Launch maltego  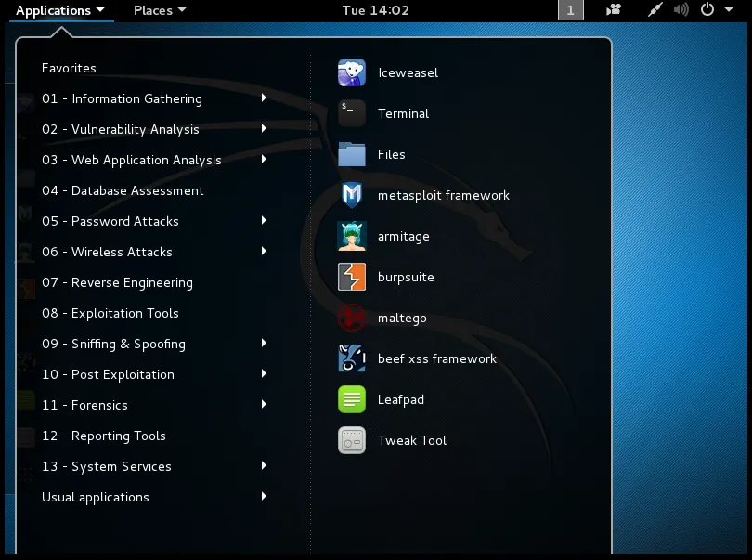click(x=400, y=318)
